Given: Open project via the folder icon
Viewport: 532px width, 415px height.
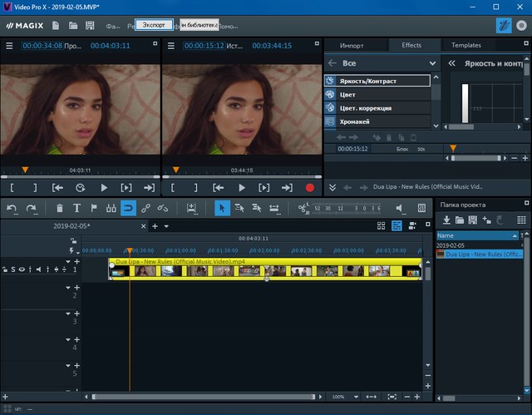Looking at the screenshot, I should tap(73, 26).
